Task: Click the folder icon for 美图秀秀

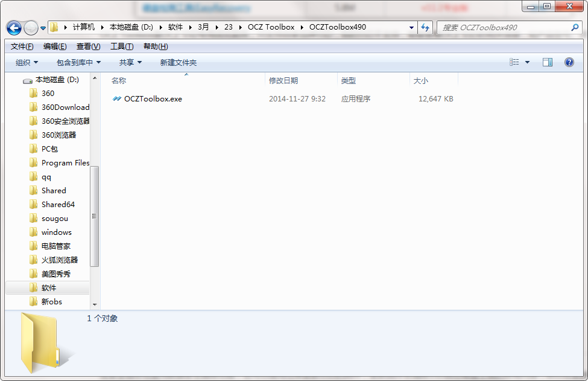Action: 33,274
